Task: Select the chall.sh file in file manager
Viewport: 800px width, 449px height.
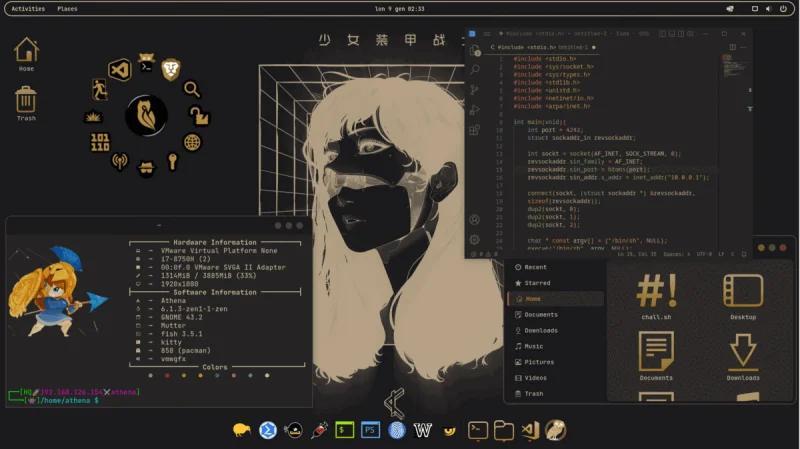Action: (x=656, y=296)
